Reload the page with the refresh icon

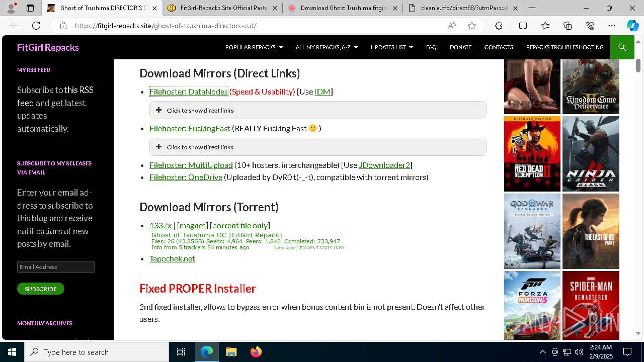click(x=36, y=26)
